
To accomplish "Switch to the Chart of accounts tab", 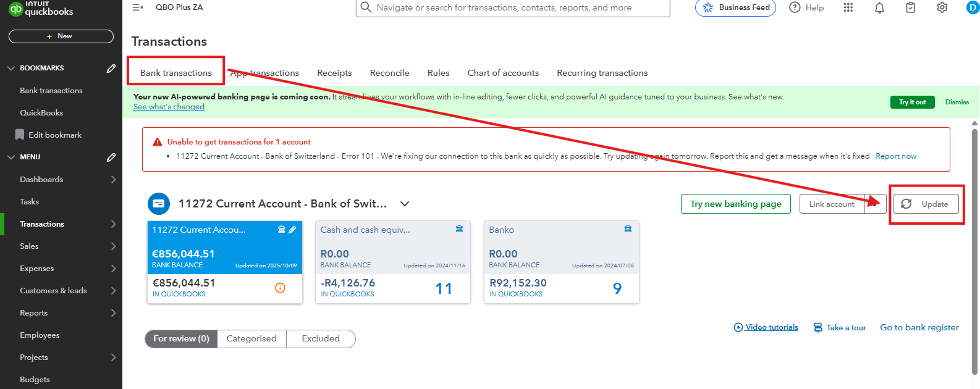I will pos(503,73).
